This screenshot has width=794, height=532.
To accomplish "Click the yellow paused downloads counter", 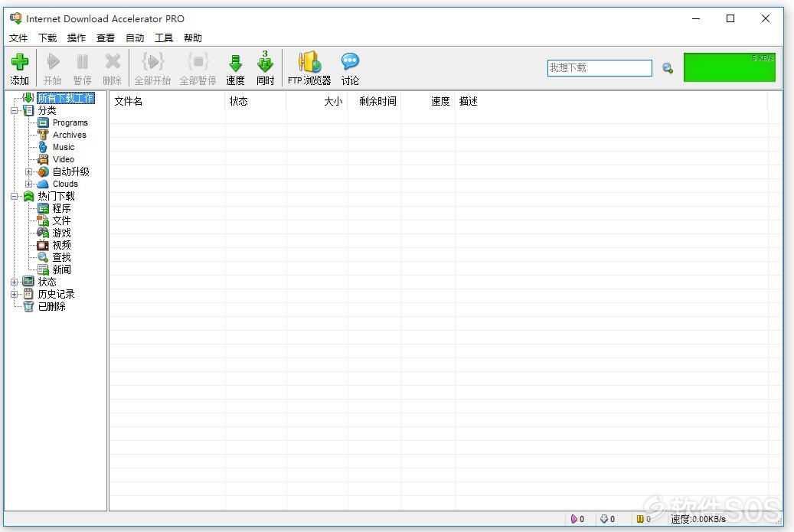I will [x=644, y=519].
